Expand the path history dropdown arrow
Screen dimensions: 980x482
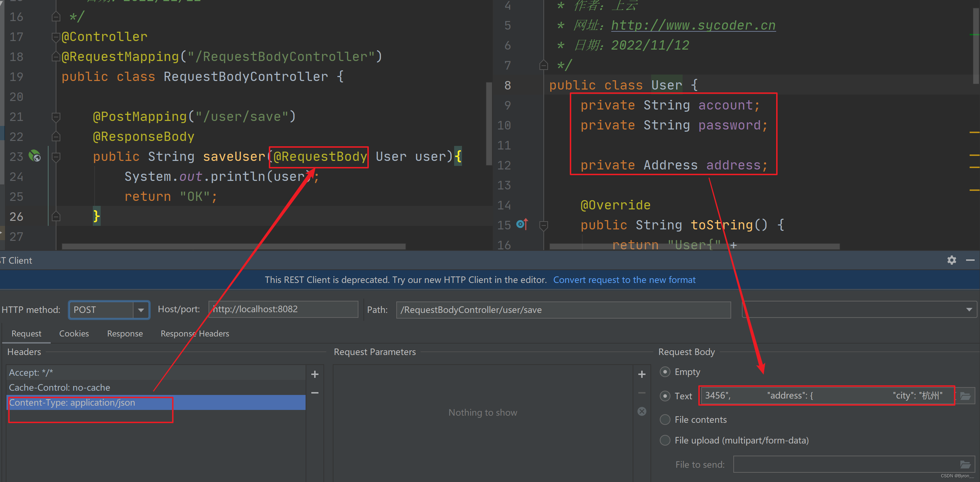[969, 310]
